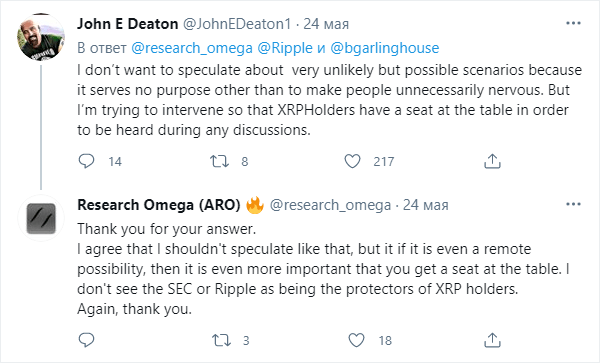Viewport: 602px width, 363px height.
Task: Share John E Deaton's tweet
Action: pyautogui.click(x=492, y=161)
